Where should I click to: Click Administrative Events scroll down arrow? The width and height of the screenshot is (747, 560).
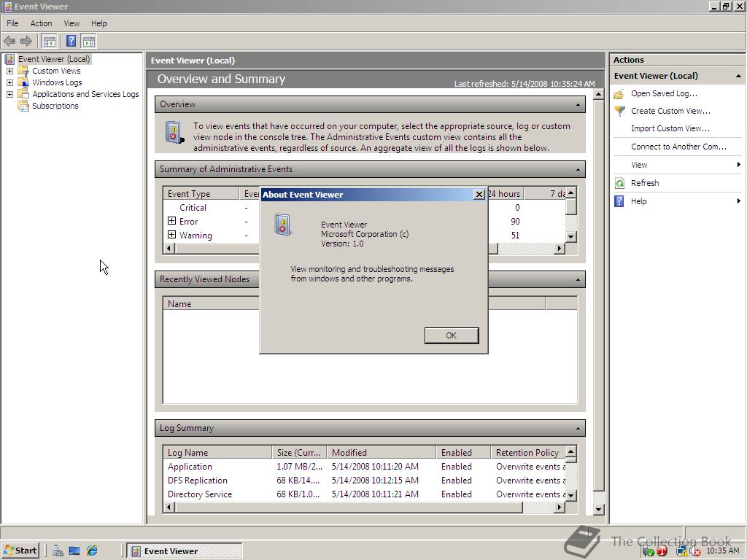[571, 237]
